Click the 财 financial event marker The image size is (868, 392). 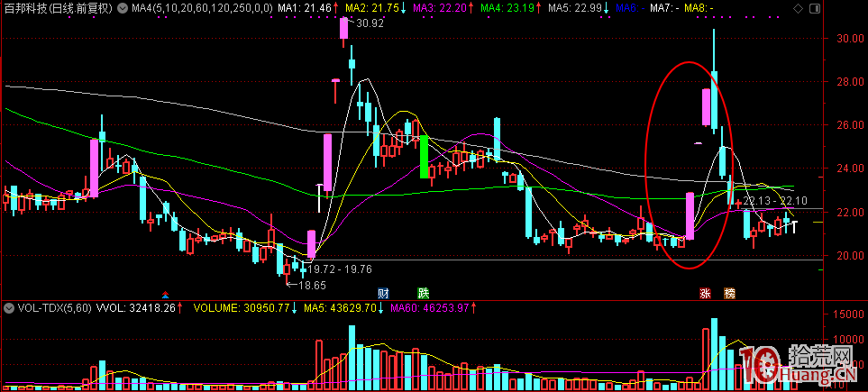click(383, 293)
